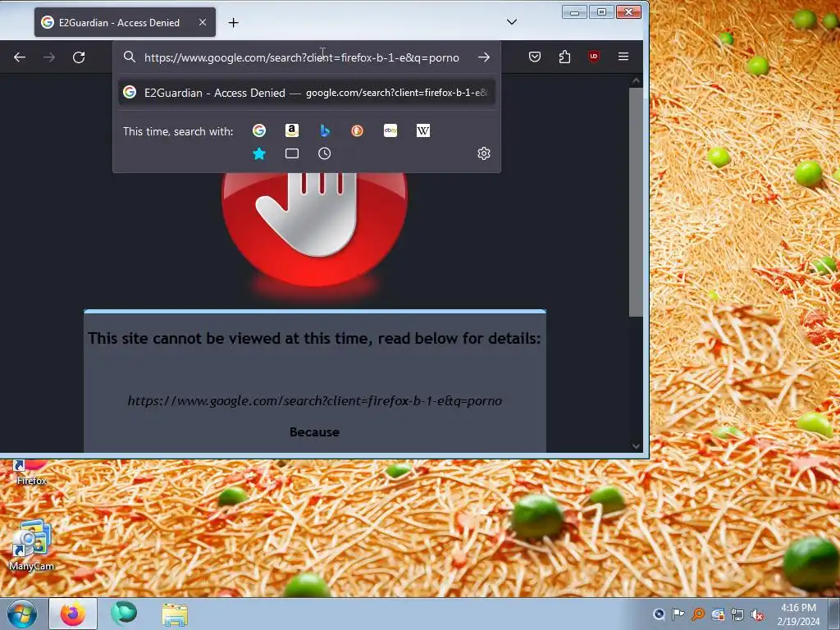The width and height of the screenshot is (840, 630).
Task: Open the uBlock Origin extension icon
Action: pos(594,57)
